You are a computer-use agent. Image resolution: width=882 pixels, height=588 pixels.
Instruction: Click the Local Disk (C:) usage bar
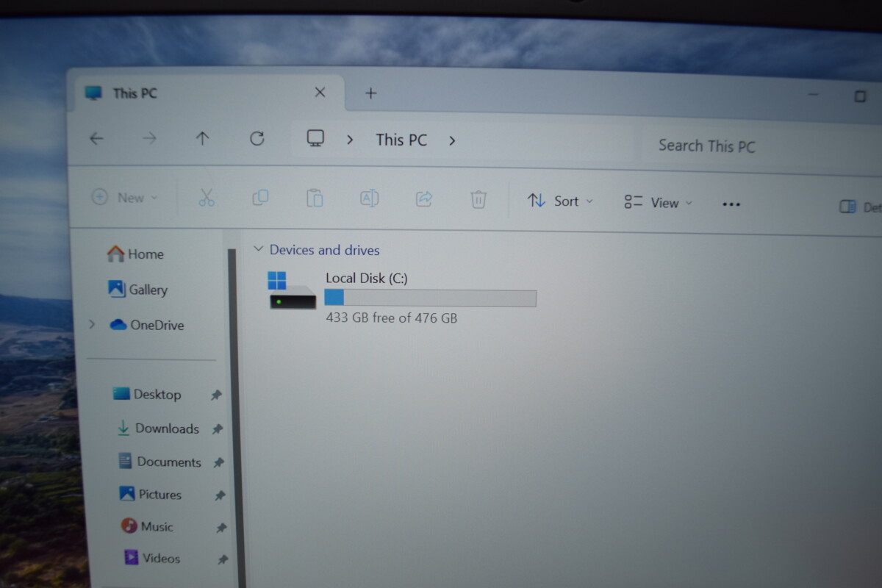pyautogui.click(x=431, y=298)
